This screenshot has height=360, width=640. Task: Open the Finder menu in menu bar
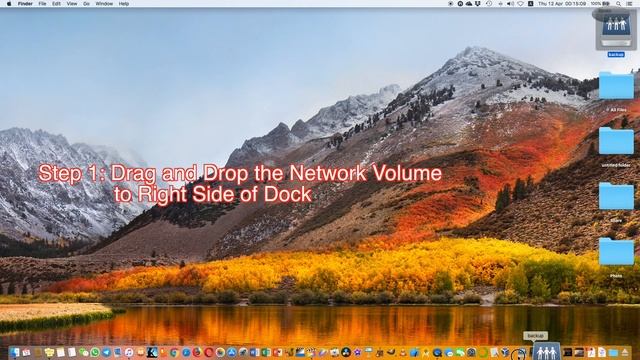point(25,4)
